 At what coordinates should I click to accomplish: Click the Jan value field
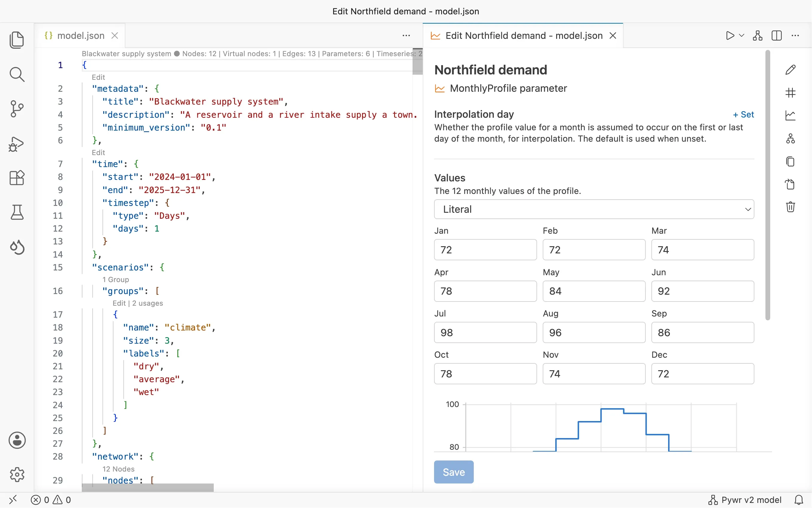coord(485,250)
